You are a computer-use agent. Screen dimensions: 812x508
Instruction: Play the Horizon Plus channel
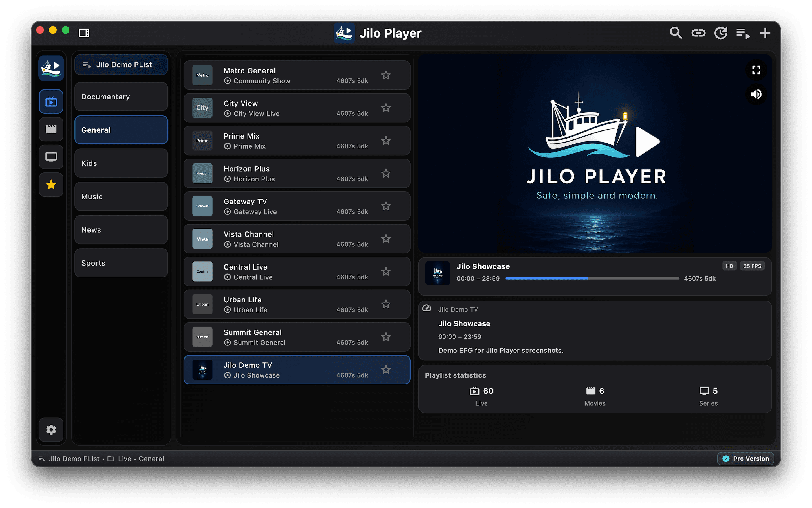pos(297,173)
